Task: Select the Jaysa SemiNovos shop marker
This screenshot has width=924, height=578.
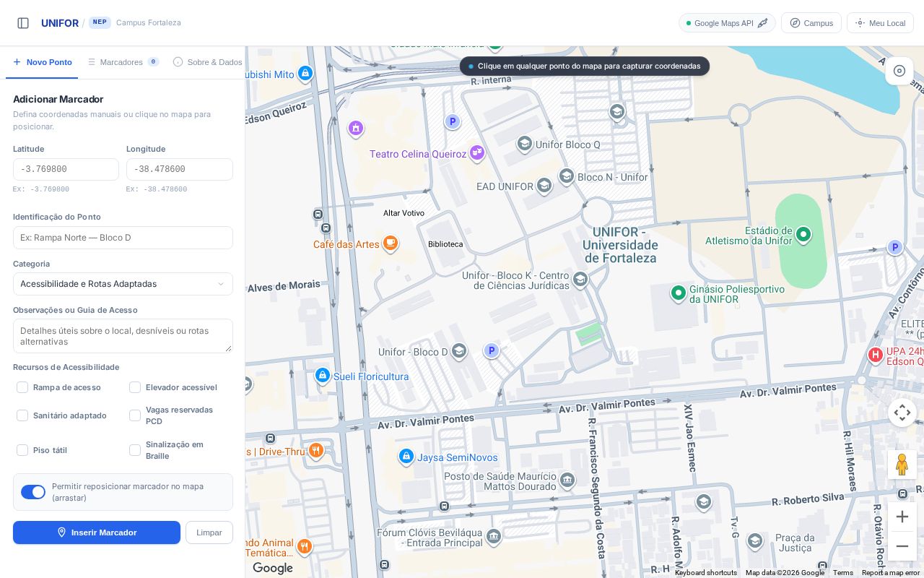Action: 406,457
